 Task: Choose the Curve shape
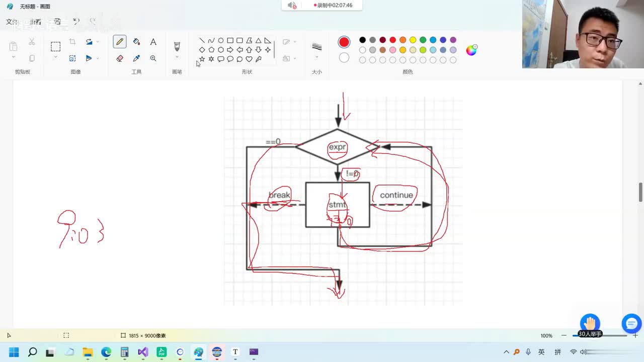[x=211, y=41]
